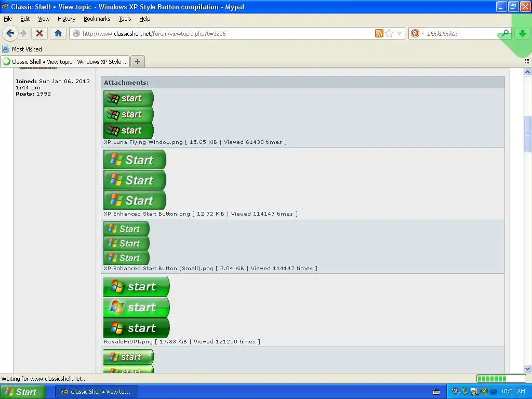Click the XP Luna Flying Window image
Viewport: 532px width, 399px height.
coord(128,114)
